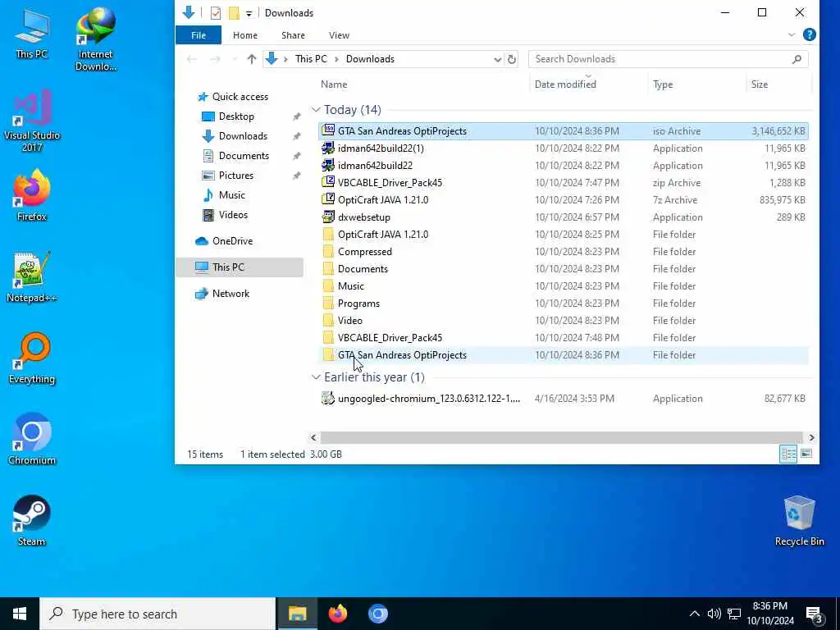Sort by Name column header
The image size is (840, 630).
pyautogui.click(x=334, y=84)
